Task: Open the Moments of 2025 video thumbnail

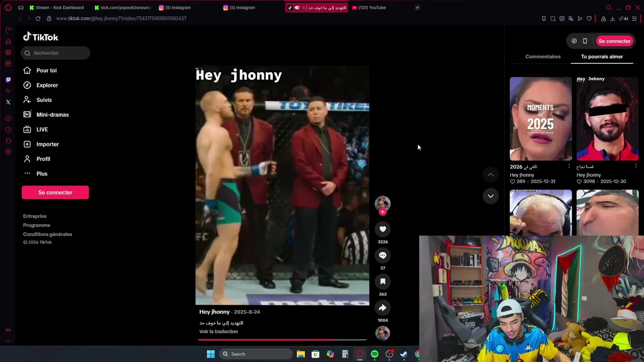Action: tap(541, 119)
